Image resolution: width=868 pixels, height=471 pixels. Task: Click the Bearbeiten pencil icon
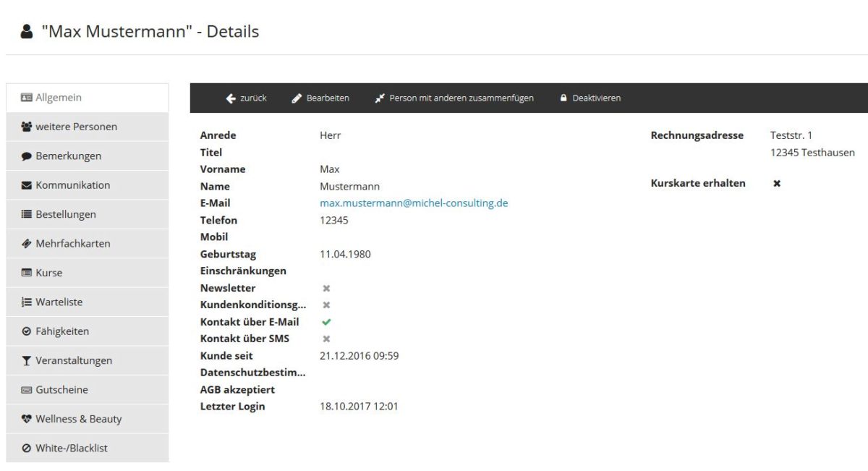pyautogui.click(x=297, y=98)
